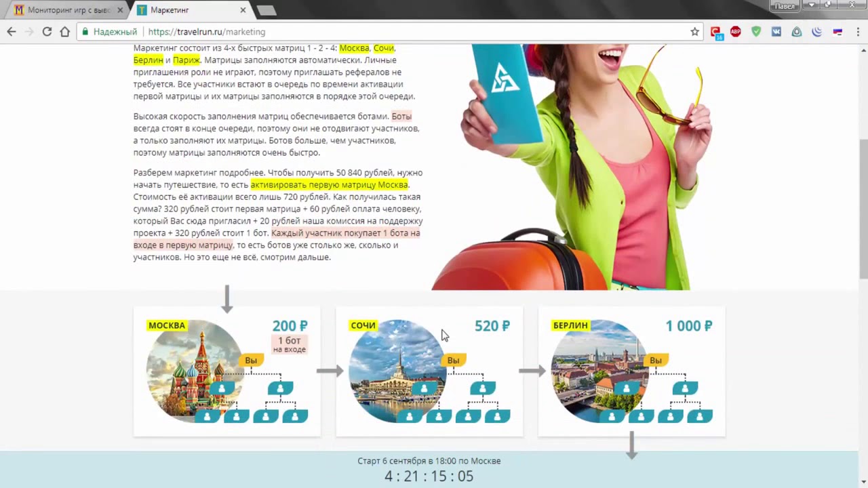Image resolution: width=868 pixels, height=488 pixels.
Task: Open the browser home page icon
Action: click(64, 32)
